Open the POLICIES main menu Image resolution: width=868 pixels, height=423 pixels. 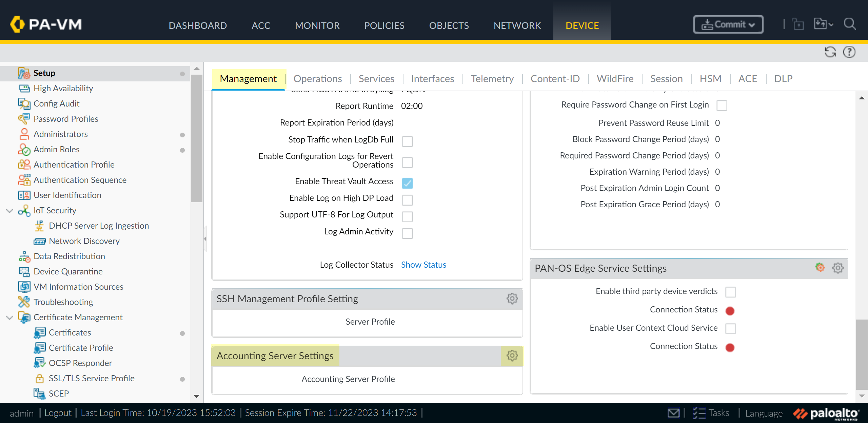pyautogui.click(x=384, y=25)
